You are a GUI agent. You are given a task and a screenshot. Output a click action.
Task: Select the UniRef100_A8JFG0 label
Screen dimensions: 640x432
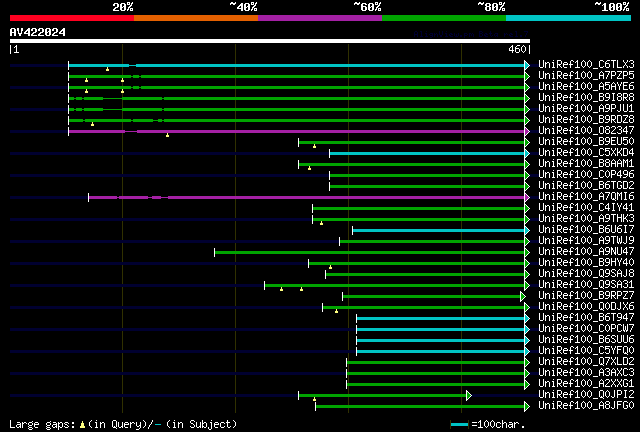[586, 406]
